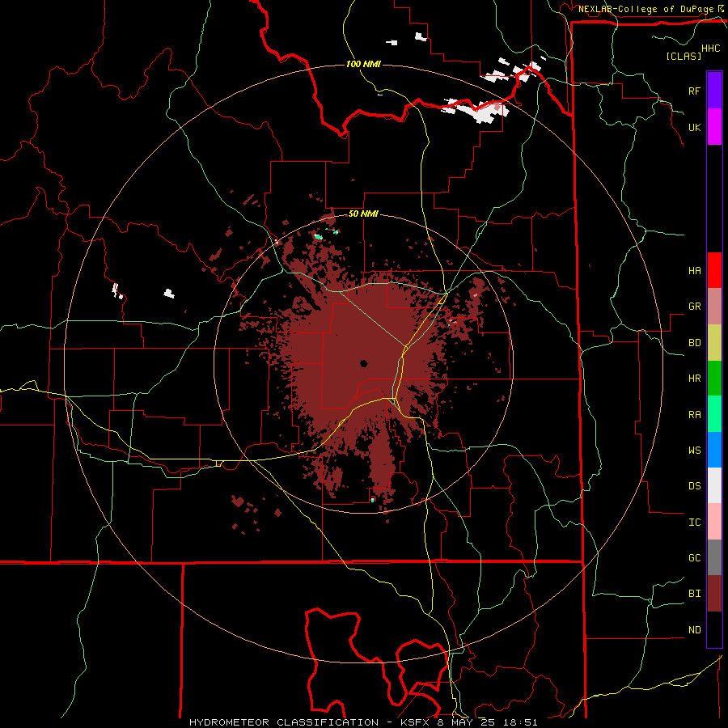Screen dimensions: 728x728
Task: Click the HA red legend swatch
Action: pos(714,270)
